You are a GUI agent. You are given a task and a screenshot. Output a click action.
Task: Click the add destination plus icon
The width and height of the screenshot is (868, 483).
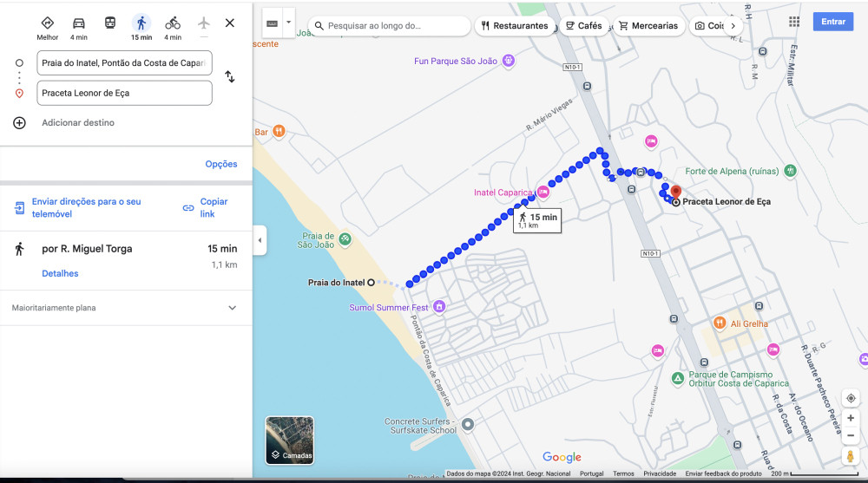(x=19, y=123)
